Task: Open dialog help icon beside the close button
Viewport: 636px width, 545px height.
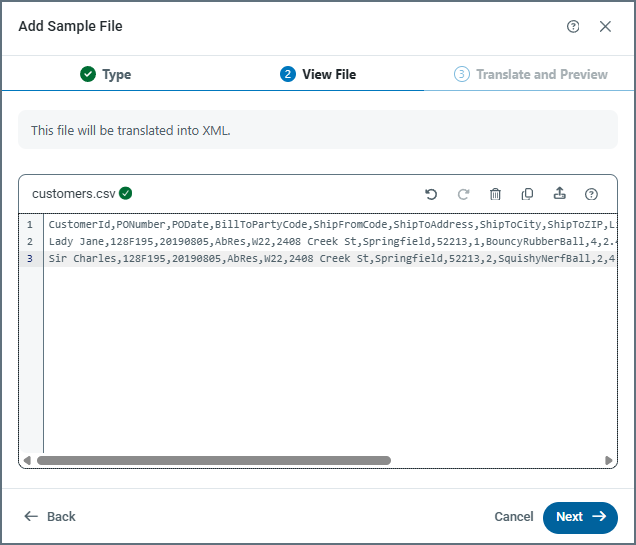Action: coord(573,27)
